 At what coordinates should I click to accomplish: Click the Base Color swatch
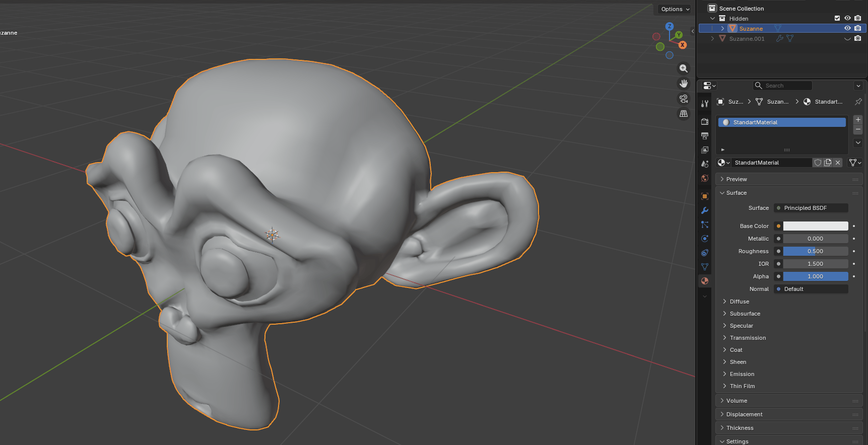(x=816, y=226)
